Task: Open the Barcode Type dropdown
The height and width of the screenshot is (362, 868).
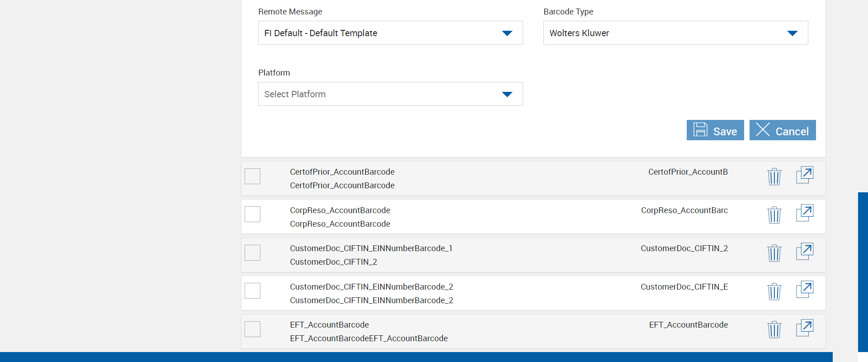Action: click(x=675, y=33)
